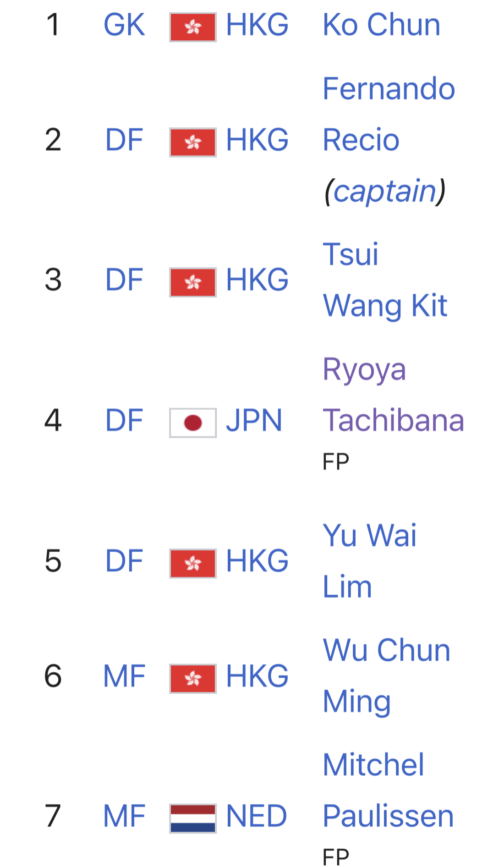Click the Hong Kong flag beside Wu Chun Ming
504x867 pixels.
192,678
